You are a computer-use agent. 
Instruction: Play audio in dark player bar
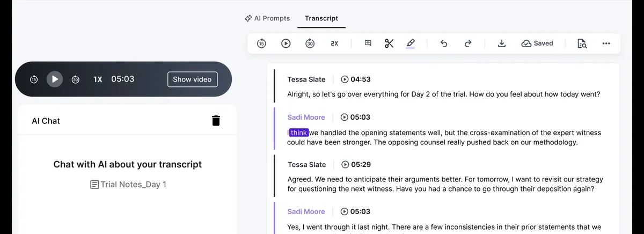55,79
